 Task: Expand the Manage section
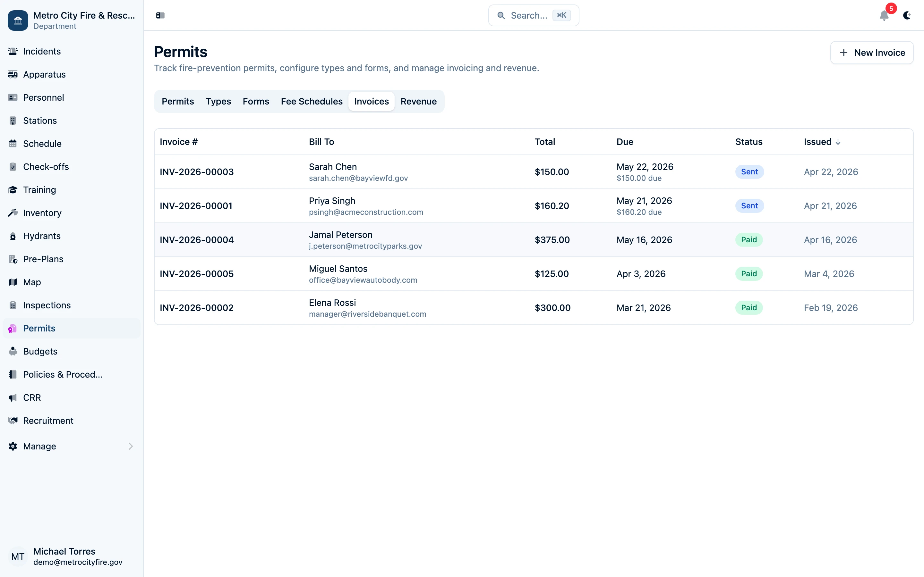click(131, 446)
